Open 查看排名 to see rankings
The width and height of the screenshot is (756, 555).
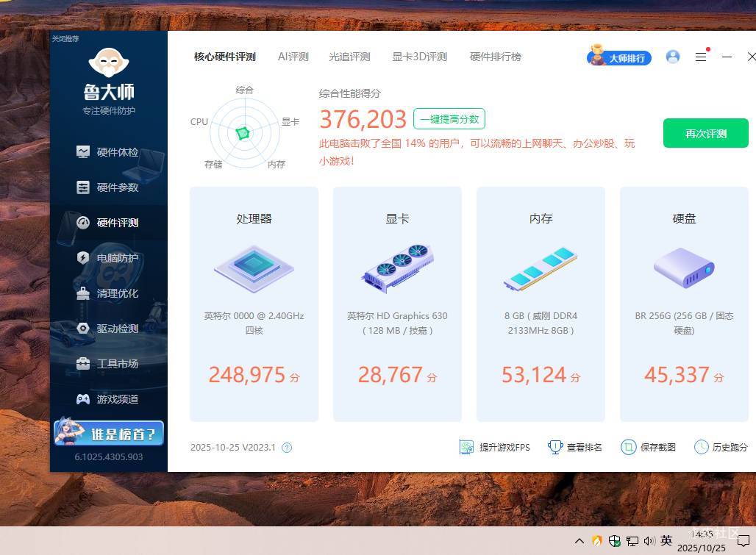[x=574, y=447]
